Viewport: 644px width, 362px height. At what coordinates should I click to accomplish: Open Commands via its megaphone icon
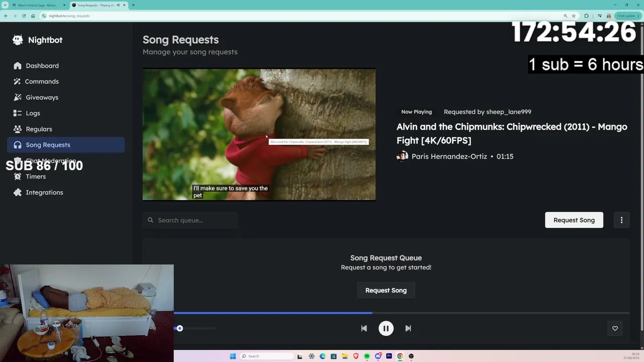coord(18,81)
